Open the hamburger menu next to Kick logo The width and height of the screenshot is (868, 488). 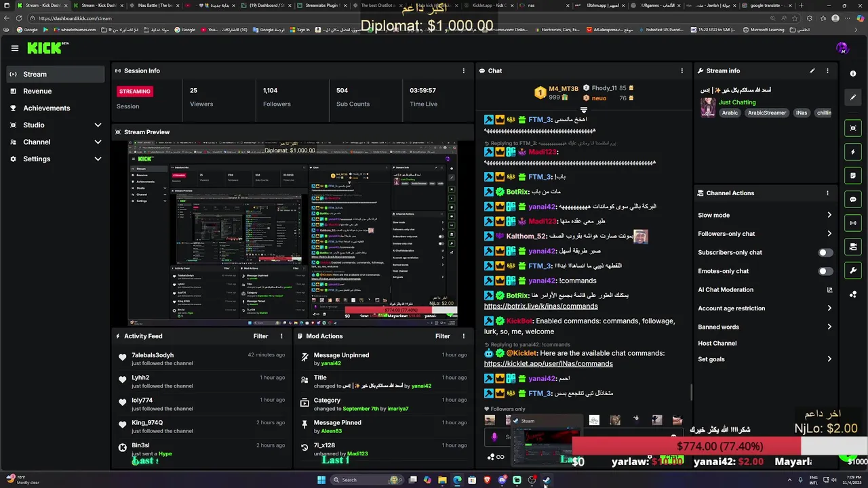click(14, 48)
